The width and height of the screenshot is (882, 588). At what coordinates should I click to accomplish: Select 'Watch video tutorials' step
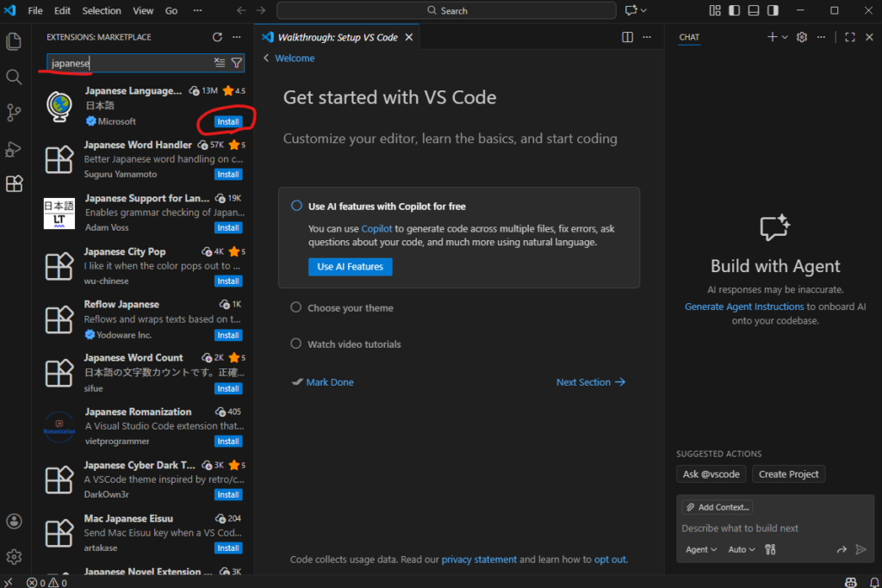point(354,344)
